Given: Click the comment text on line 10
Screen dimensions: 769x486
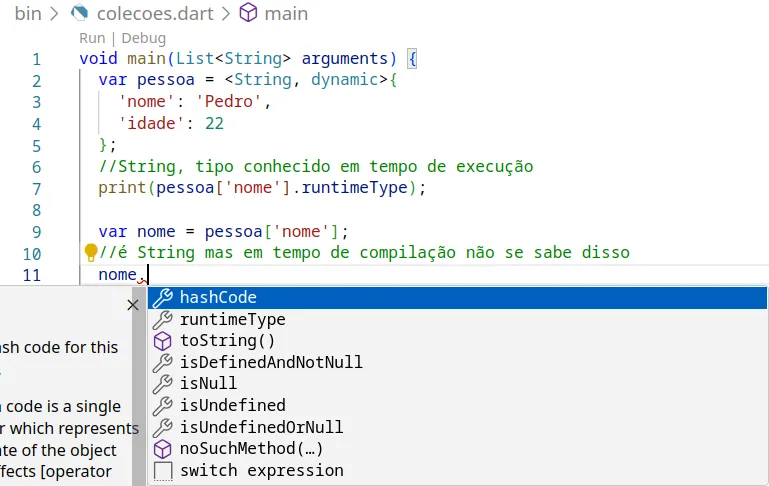Looking at the screenshot, I should pos(364,253).
